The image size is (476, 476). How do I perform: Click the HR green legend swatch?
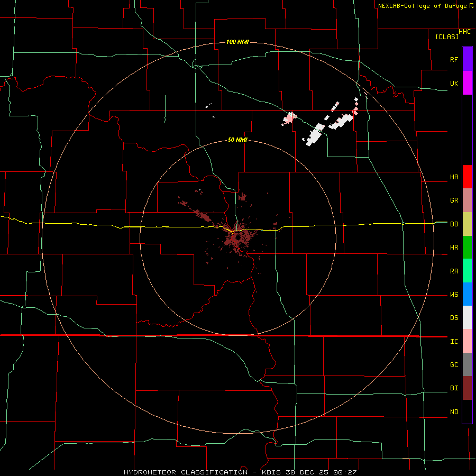pos(467,247)
